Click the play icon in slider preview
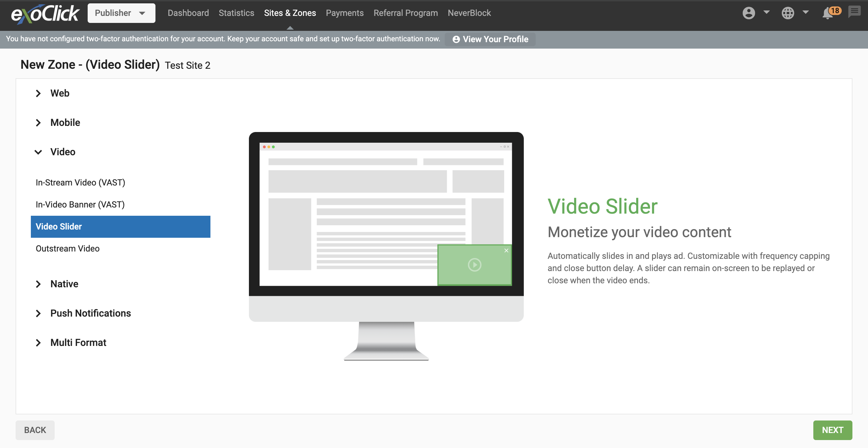This screenshot has height=448, width=868. (474, 265)
